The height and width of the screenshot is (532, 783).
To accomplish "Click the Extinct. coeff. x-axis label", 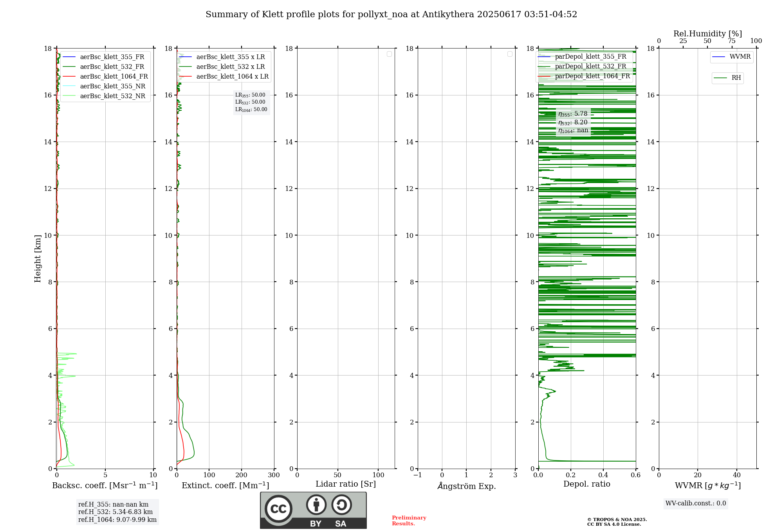I will pos(226,485).
